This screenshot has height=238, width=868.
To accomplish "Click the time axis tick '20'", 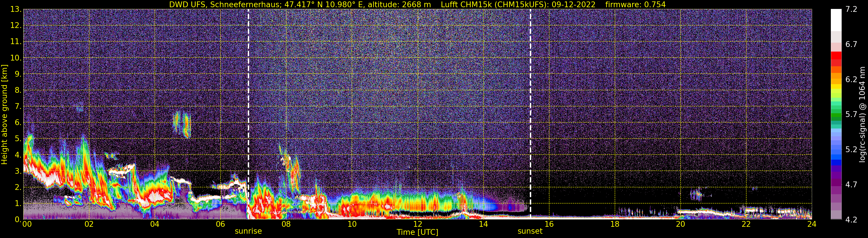I will pos(680,224).
